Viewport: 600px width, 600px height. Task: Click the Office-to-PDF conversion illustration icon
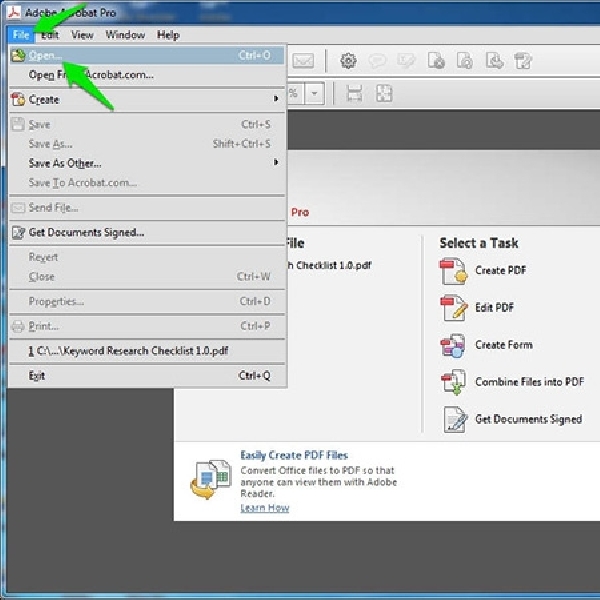(211, 479)
